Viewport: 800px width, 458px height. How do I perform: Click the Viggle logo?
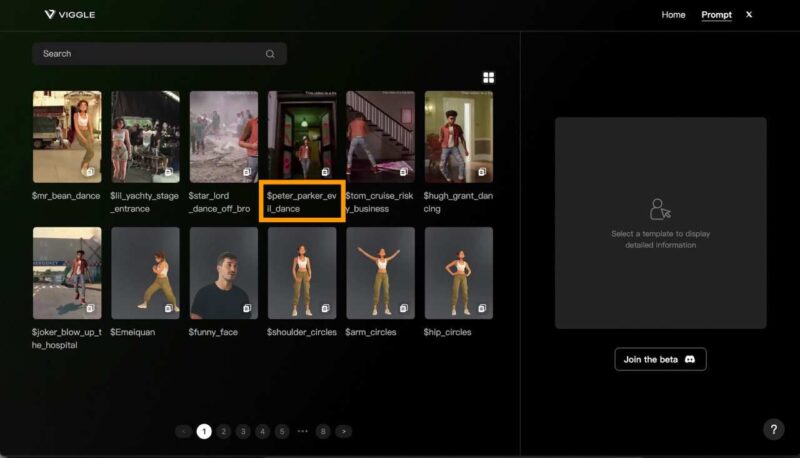coord(69,14)
